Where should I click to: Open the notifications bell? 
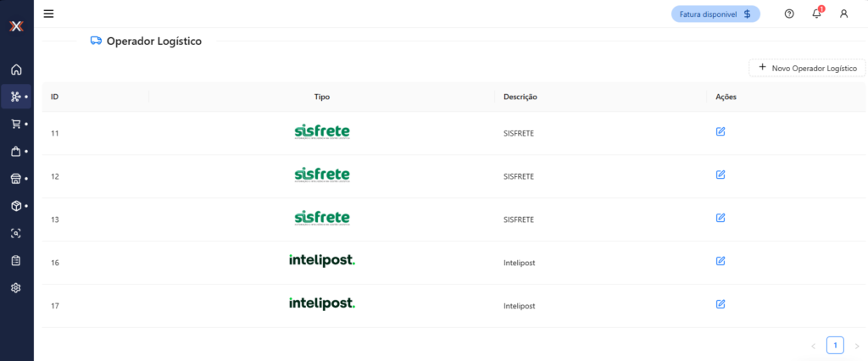[816, 14]
